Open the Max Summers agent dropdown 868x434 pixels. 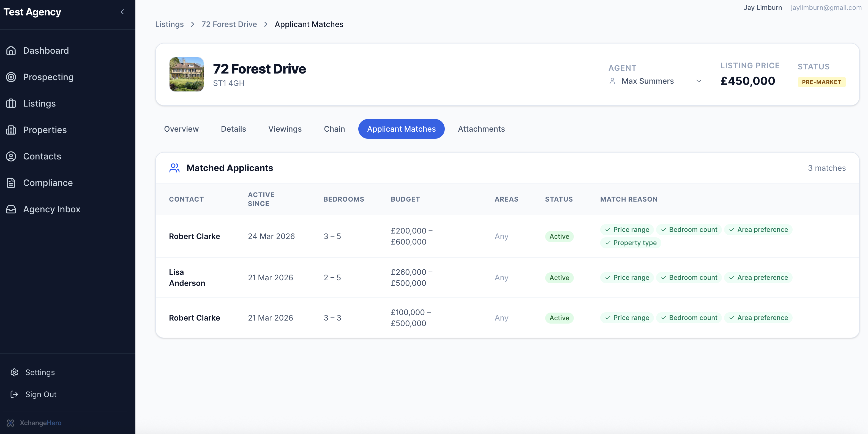coord(647,81)
